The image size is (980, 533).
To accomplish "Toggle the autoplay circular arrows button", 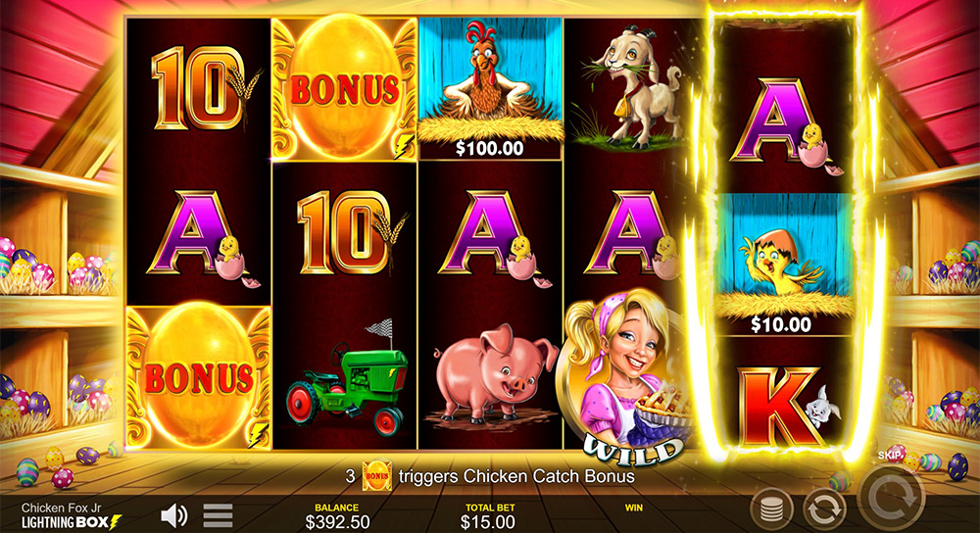I will click(824, 509).
